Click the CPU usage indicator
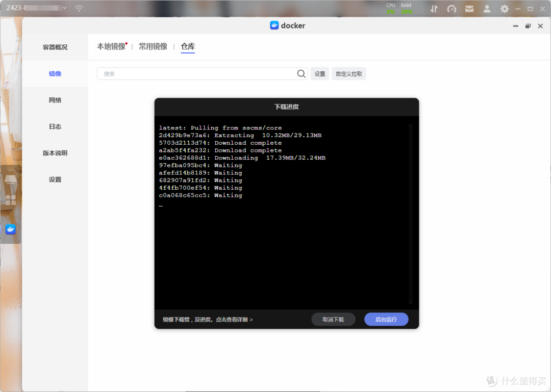 coord(390,9)
